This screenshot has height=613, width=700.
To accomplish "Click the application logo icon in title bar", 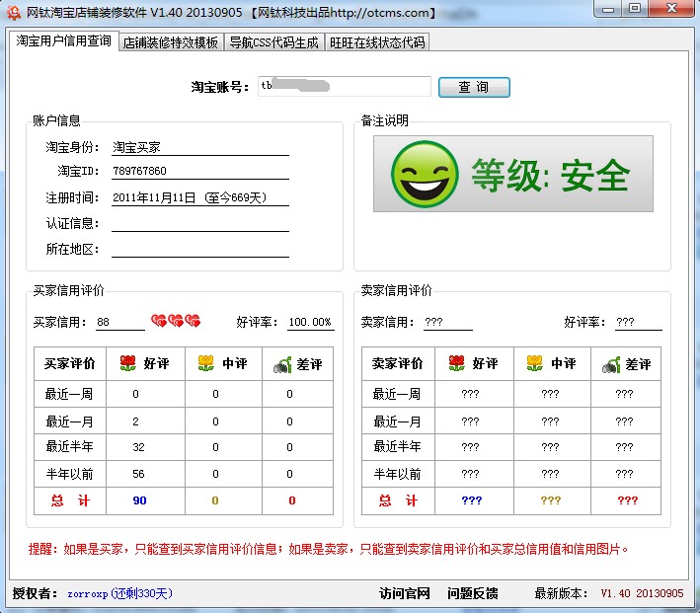I will click(14, 13).
